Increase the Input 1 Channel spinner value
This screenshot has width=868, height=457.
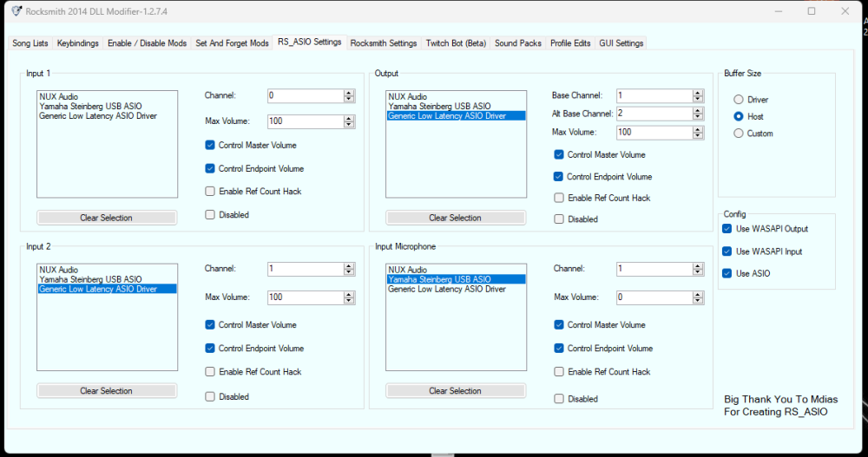point(349,93)
